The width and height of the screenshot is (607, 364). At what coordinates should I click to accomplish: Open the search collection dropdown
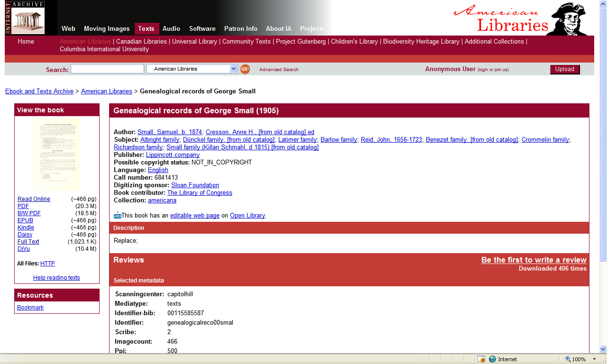pyautogui.click(x=192, y=68)
